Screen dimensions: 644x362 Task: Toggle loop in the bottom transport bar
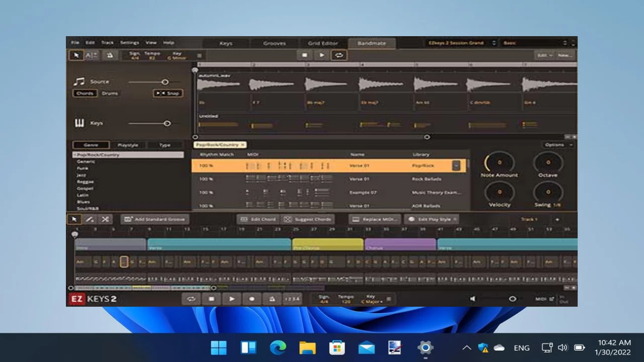[x=191, y=299]
